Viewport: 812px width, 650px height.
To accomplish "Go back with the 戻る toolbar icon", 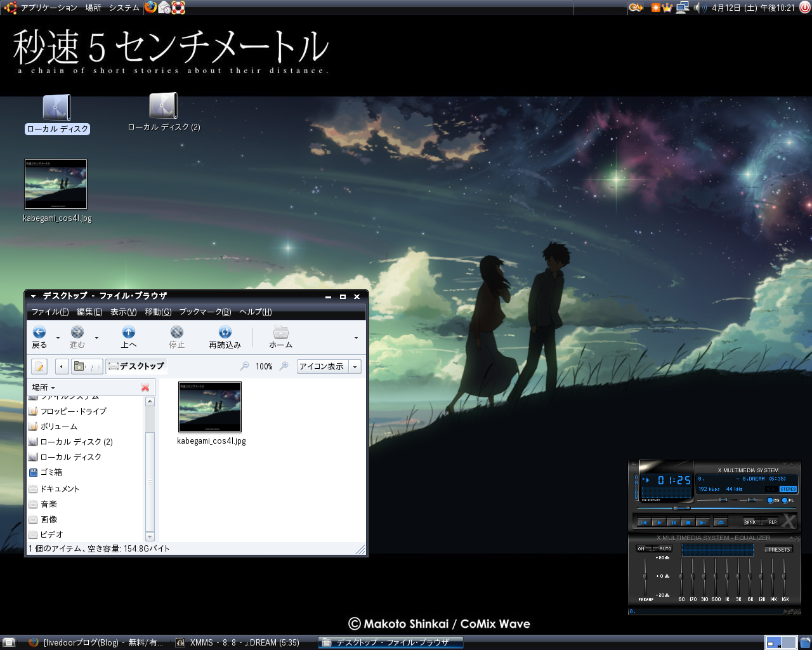I will (x=39, y=332).
